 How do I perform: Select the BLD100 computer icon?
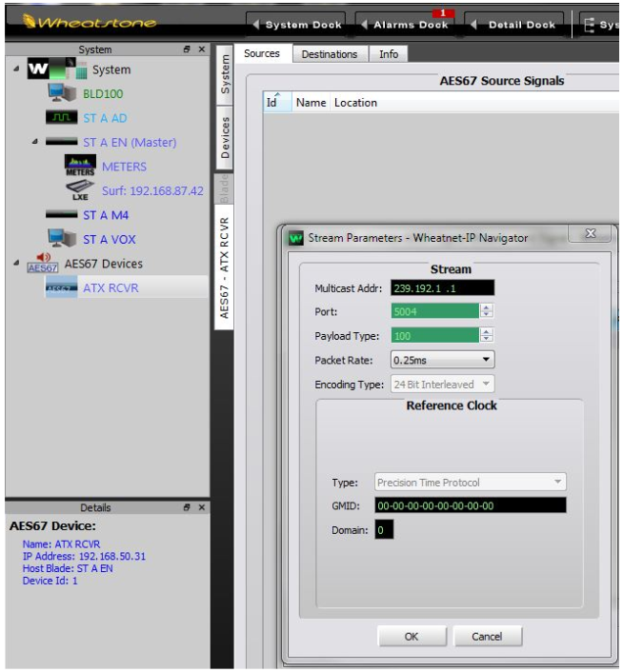(62, 93)
